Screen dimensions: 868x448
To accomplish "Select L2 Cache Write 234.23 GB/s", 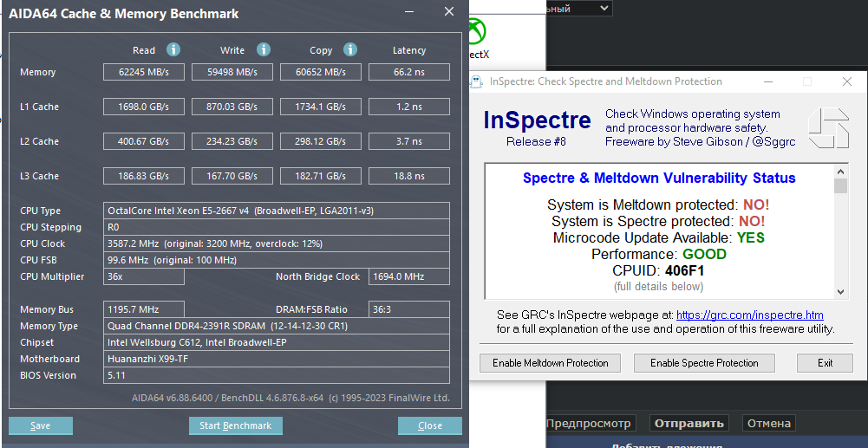I will 232,141.
